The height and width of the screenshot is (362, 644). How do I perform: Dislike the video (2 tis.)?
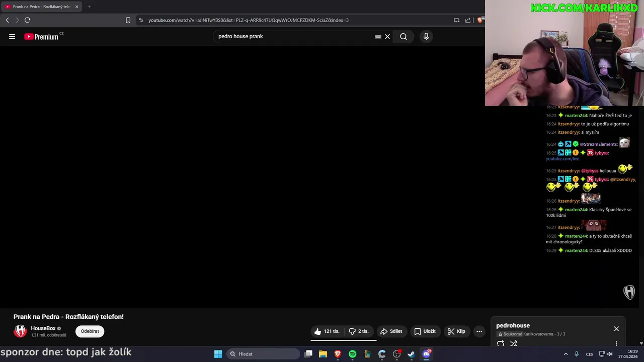click(x=359, y=331)
